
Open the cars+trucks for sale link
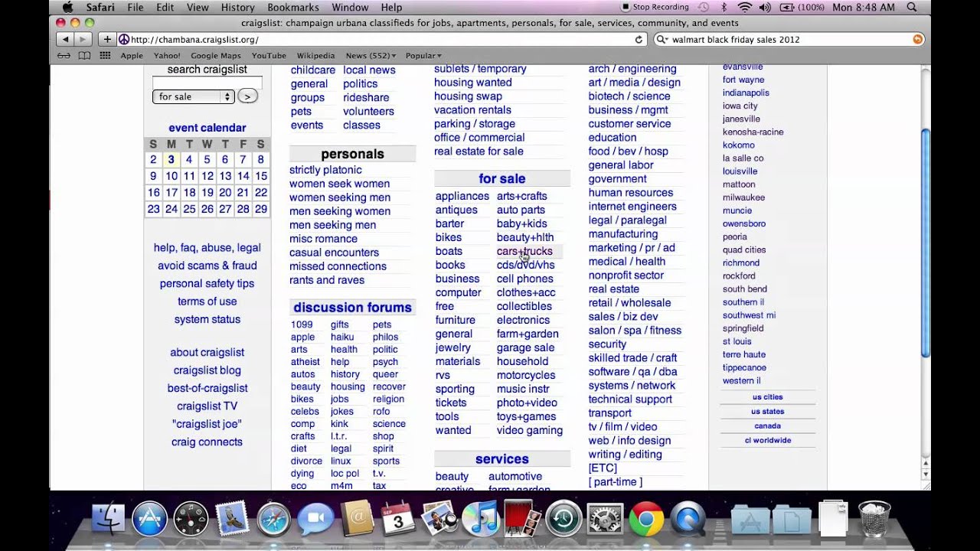524,251
